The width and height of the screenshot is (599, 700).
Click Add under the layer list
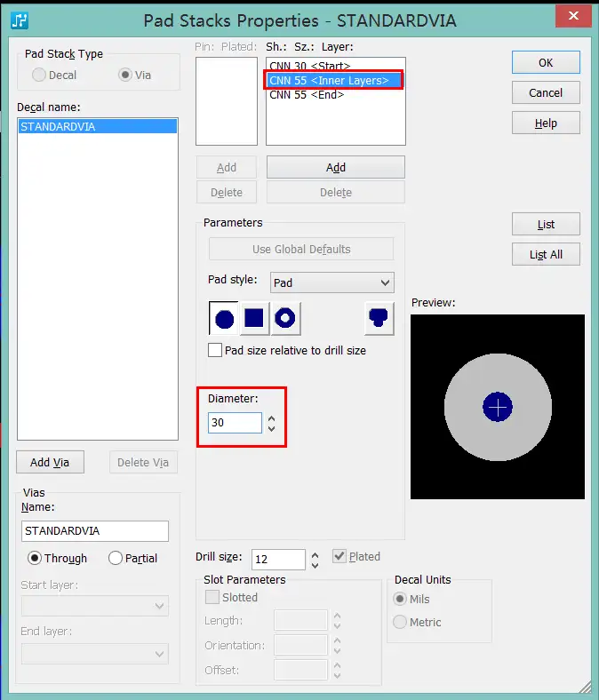click(x=336, y=167)
